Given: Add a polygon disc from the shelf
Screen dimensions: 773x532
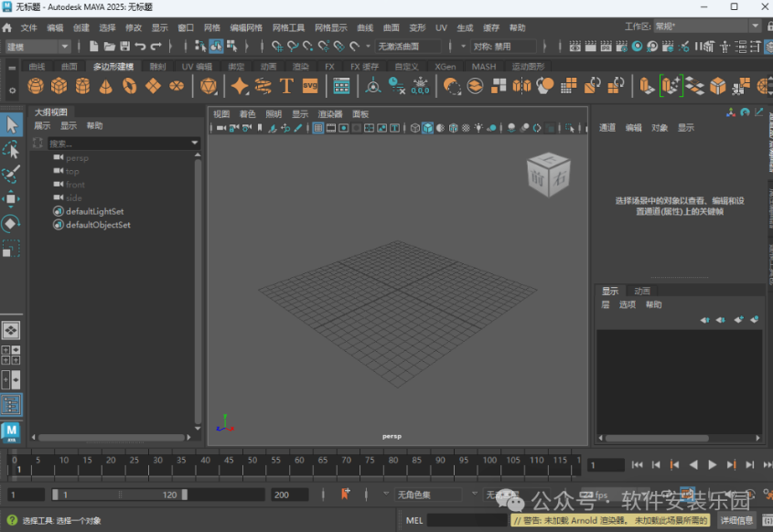Looking at the screenshot, I should click(177, 86).
